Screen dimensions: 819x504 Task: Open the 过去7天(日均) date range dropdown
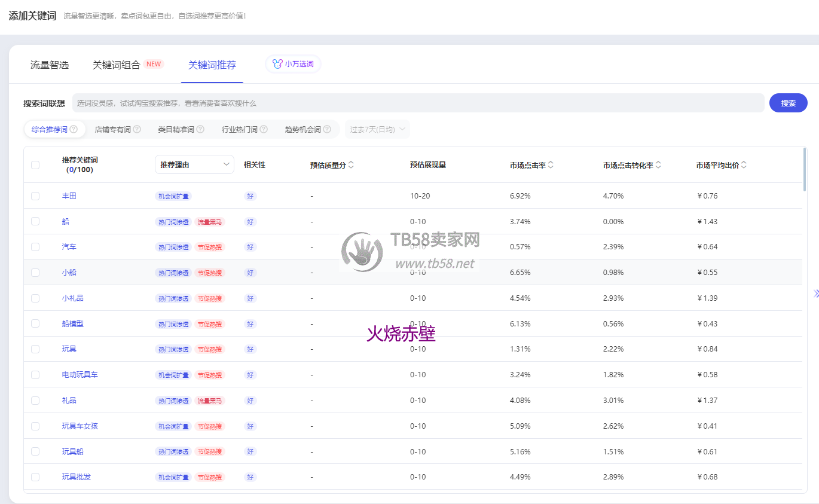click(x=378, y=129)
